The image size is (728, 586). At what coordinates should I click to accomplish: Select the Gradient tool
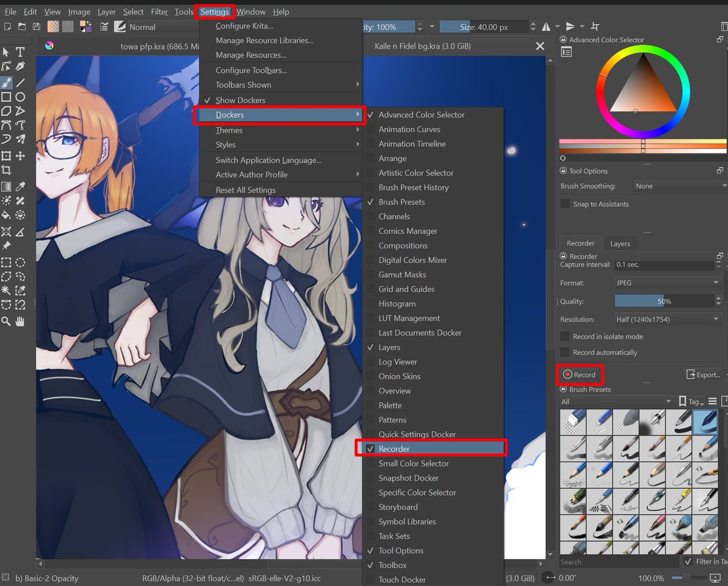6,186
